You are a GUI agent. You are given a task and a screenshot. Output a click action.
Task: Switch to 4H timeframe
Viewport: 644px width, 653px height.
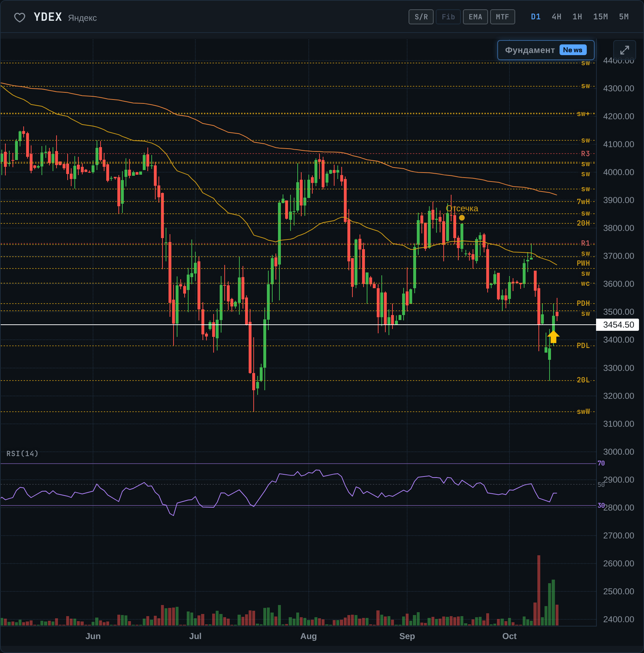[x=556, y=17]
